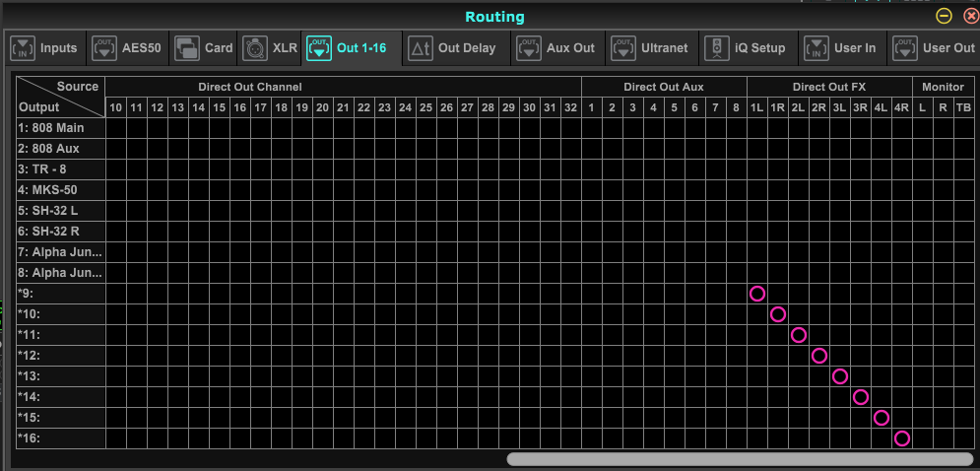
Task: Click the 'Direct Out Channel' header
Action: pos(250,87)
